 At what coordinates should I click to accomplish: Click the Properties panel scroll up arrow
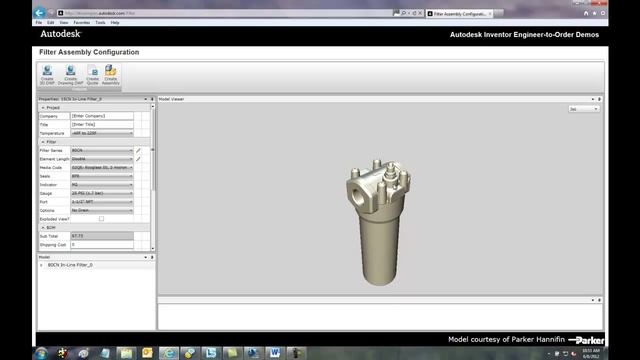coord(153,107)
